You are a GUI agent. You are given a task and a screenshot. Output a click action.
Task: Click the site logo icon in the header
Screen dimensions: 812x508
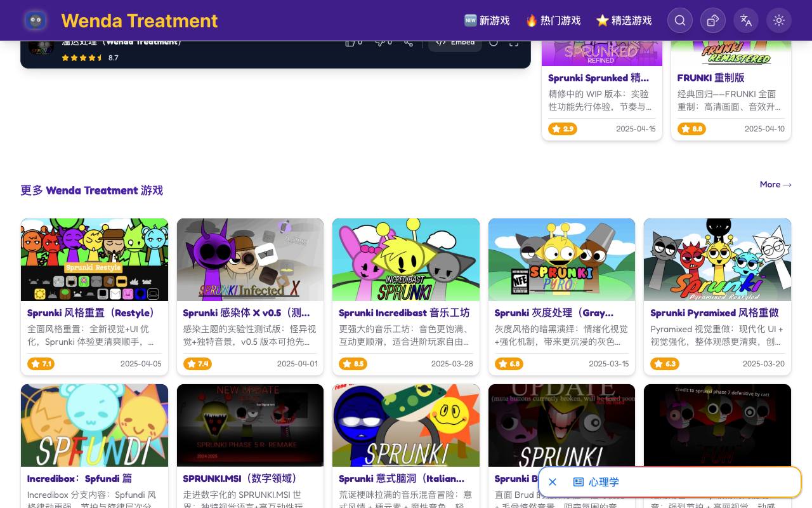[36, 20]
